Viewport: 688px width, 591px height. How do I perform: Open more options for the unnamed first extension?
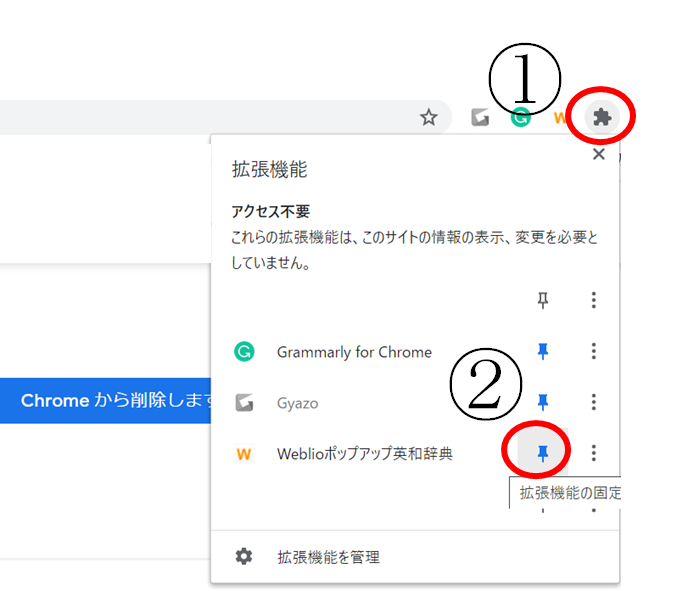coord(594,300)
